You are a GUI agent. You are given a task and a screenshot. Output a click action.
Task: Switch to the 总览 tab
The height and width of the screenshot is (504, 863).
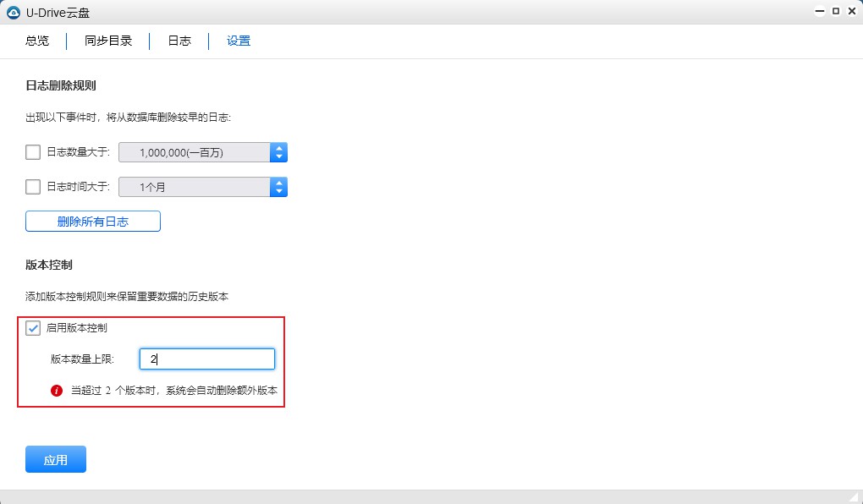36,40
